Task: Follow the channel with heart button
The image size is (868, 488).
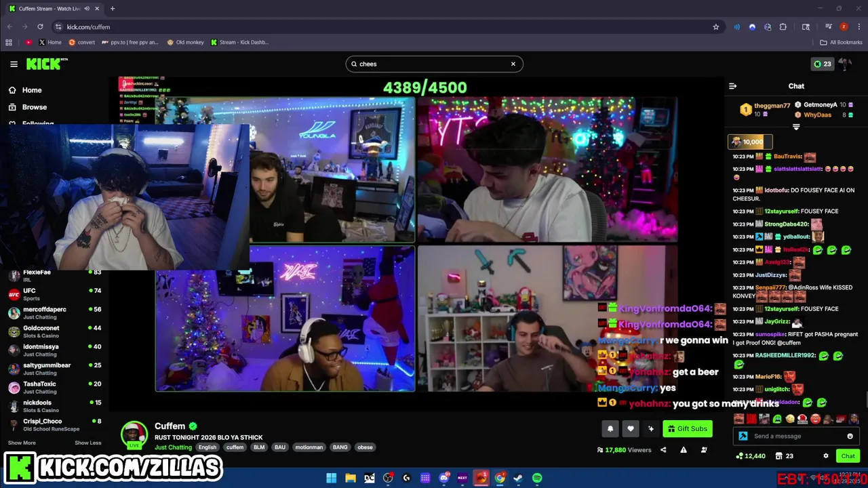Action: click(x=631, y=428)
